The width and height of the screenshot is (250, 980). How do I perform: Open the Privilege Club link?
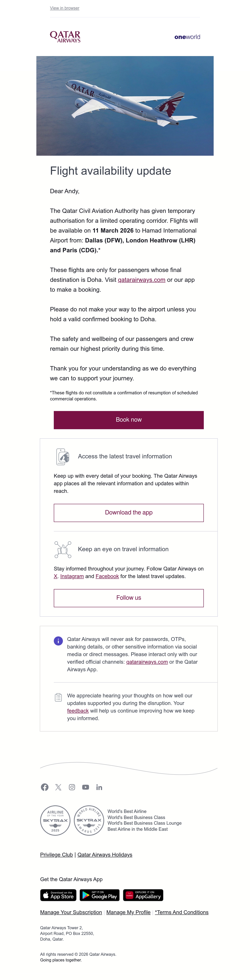[56, 854]
